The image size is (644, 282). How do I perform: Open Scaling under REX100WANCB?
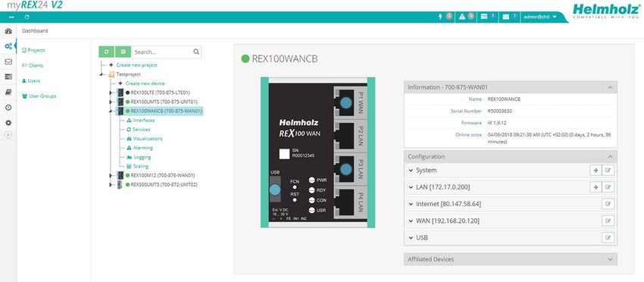tap(140, 167)
